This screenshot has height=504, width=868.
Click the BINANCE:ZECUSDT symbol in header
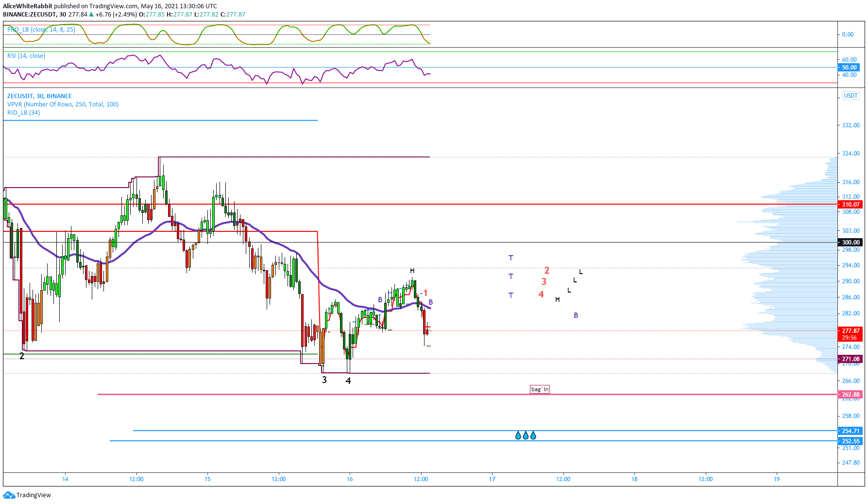click(29, 15)
